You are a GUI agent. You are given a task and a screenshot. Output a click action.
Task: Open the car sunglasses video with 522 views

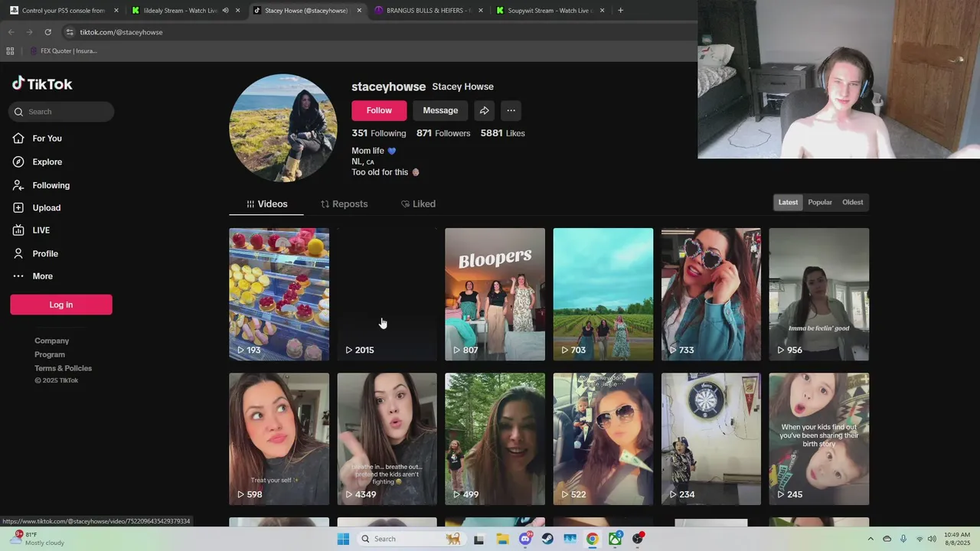point(603,439)
